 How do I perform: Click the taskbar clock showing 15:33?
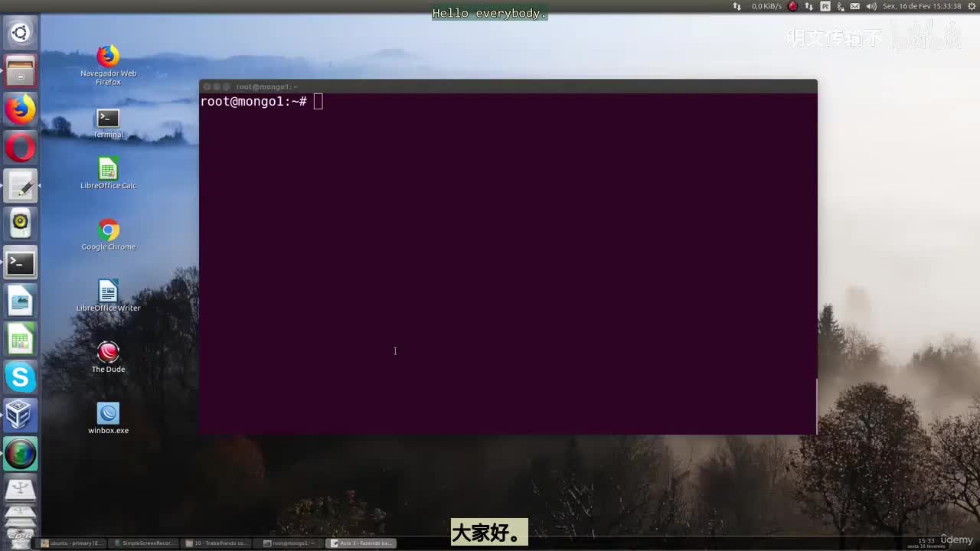[926, 541]
